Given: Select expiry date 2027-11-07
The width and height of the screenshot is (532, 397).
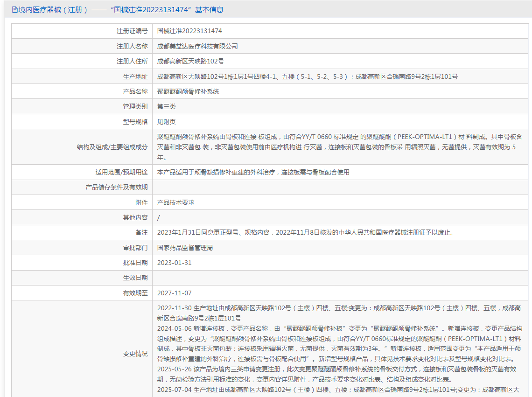Looking at the screenshot, I should [175, 293].
